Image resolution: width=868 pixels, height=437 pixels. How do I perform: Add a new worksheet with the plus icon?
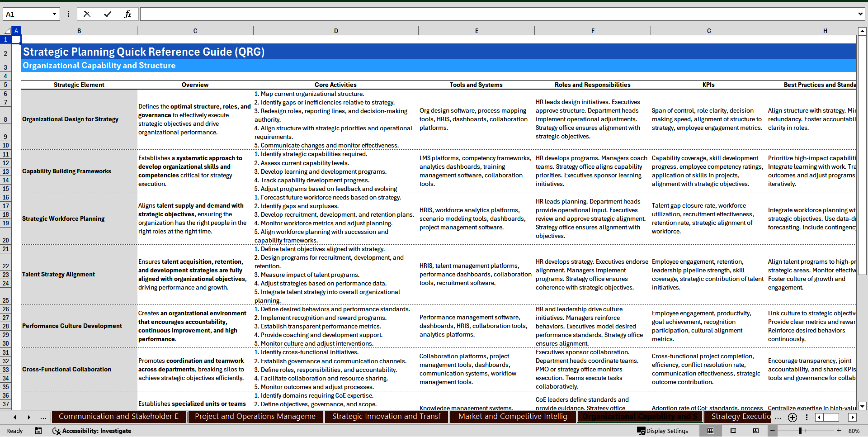[x=792, y=417]
